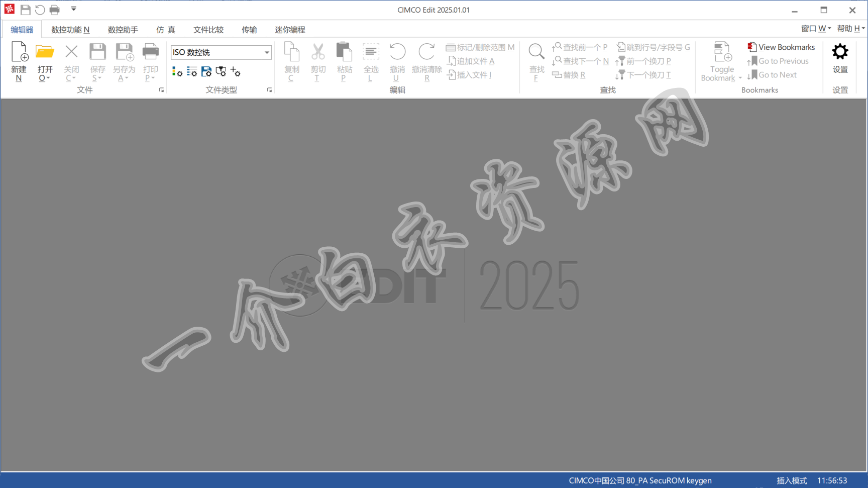This screenshot has height=488, width=868.
Task: Expand the 关闭 C dropdown arrow
Action: [74, 78]
